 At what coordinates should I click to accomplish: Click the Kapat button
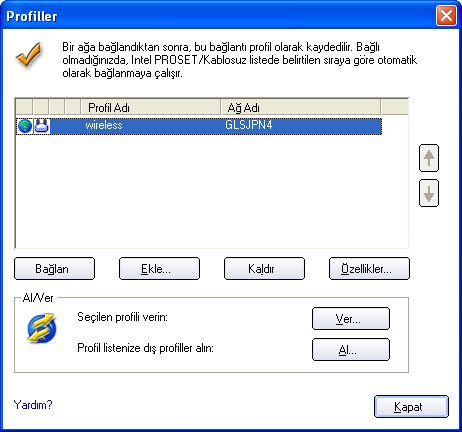pos(411,406)
